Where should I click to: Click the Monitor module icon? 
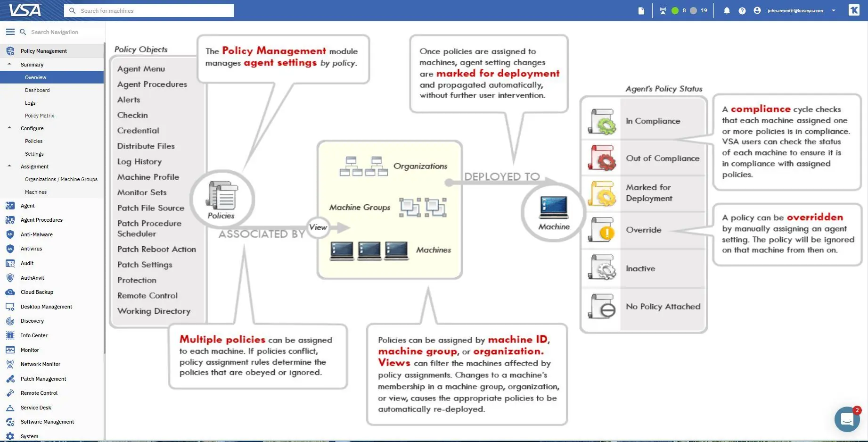coord(10,350)
